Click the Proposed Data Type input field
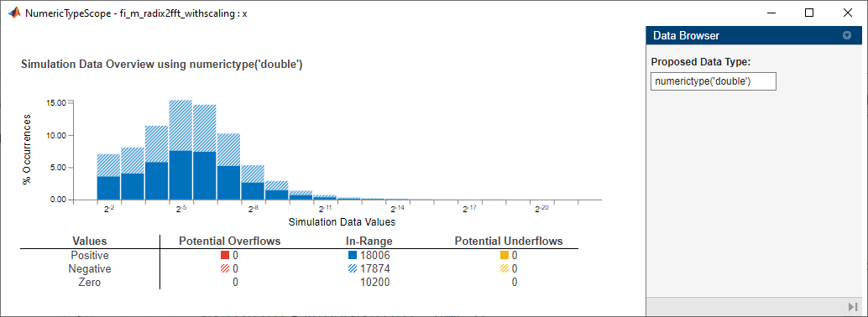 [x=713, y=81]
